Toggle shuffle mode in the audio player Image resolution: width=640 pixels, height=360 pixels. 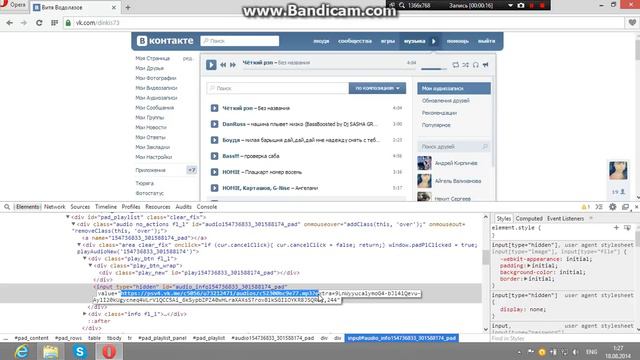[466, 65]
